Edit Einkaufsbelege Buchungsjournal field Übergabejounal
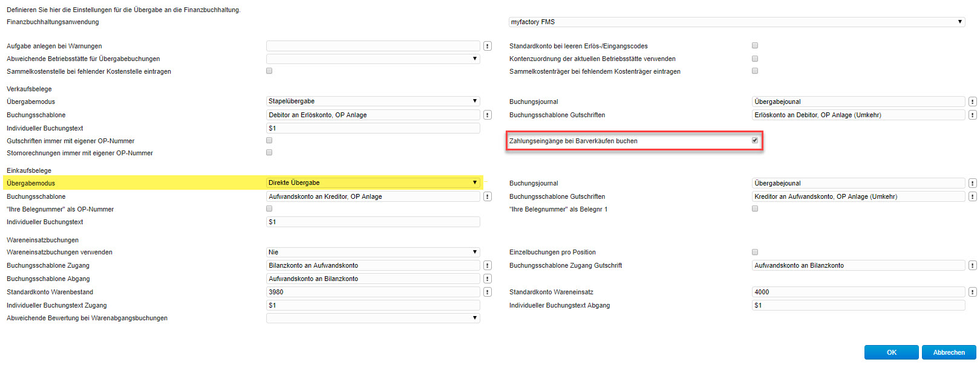Viewport: 980px width, 365px height. tap(858, 183)
